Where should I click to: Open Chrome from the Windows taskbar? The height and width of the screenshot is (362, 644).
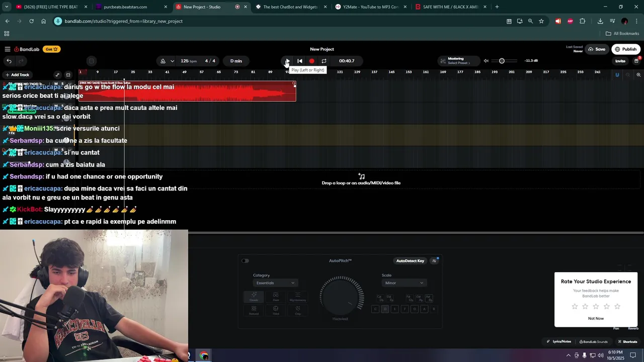click(x=204, y=355)
